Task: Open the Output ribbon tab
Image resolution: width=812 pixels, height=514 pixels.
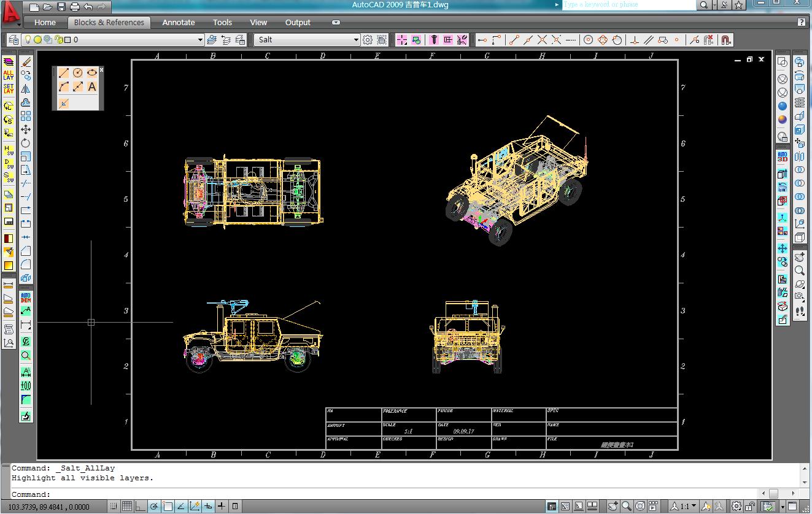Action: coord(298,23)
